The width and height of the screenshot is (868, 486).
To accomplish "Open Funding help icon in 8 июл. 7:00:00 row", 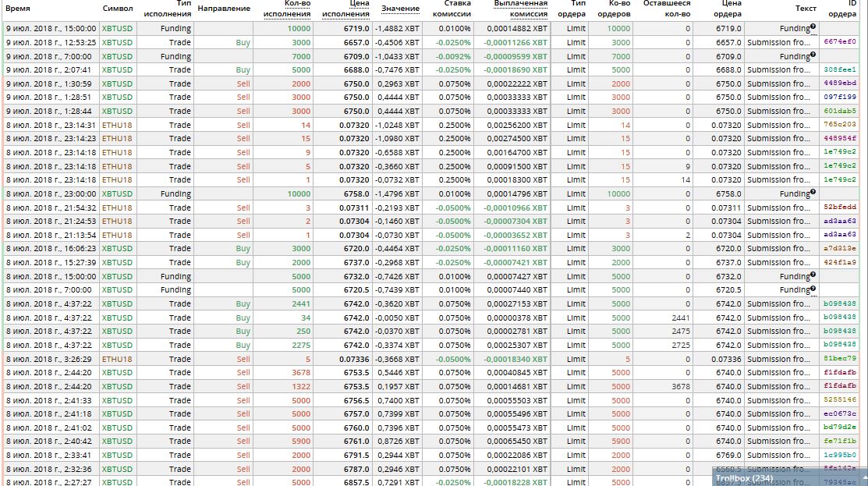I will [813, 289].
